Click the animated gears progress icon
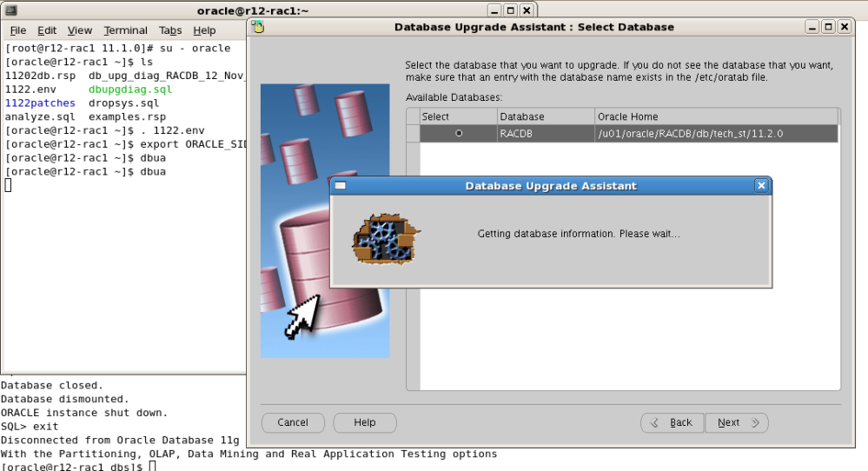The width and height of the screenshot is (868, 471). (386, 239)
